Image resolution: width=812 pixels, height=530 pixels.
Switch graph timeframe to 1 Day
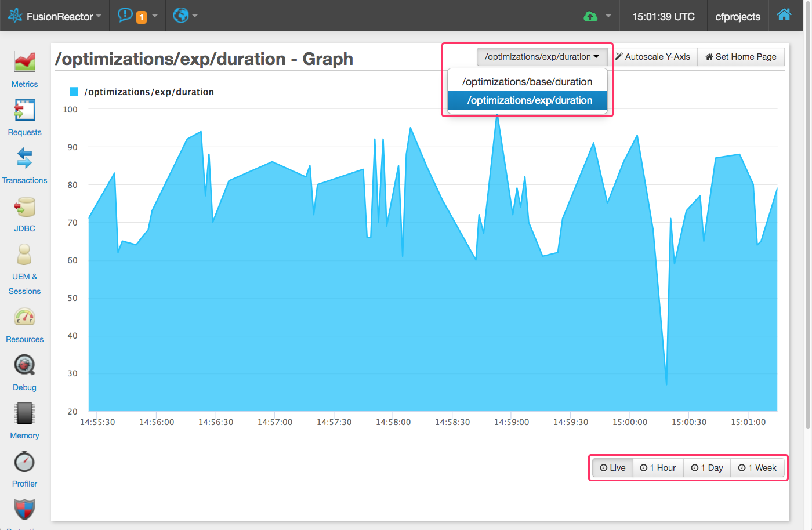706,468
